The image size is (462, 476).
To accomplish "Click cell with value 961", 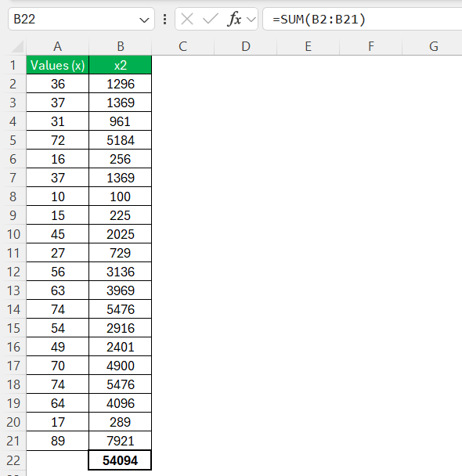I will click(121, 121).
